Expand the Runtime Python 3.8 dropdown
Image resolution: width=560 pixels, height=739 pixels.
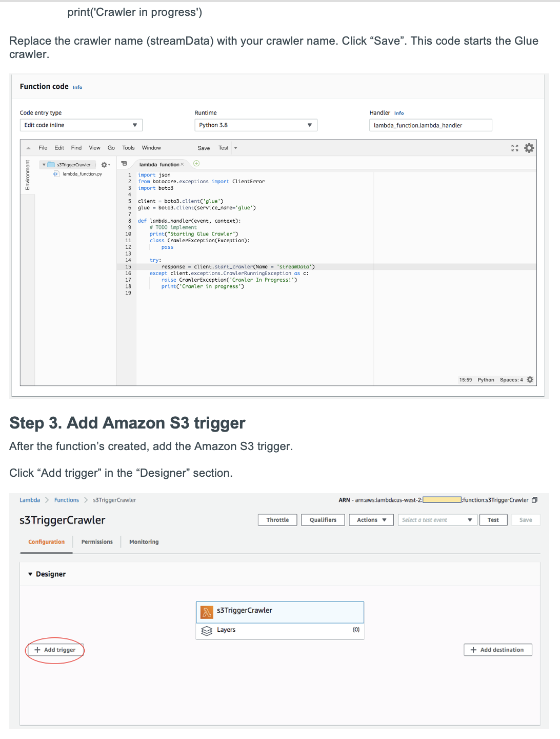256,125
